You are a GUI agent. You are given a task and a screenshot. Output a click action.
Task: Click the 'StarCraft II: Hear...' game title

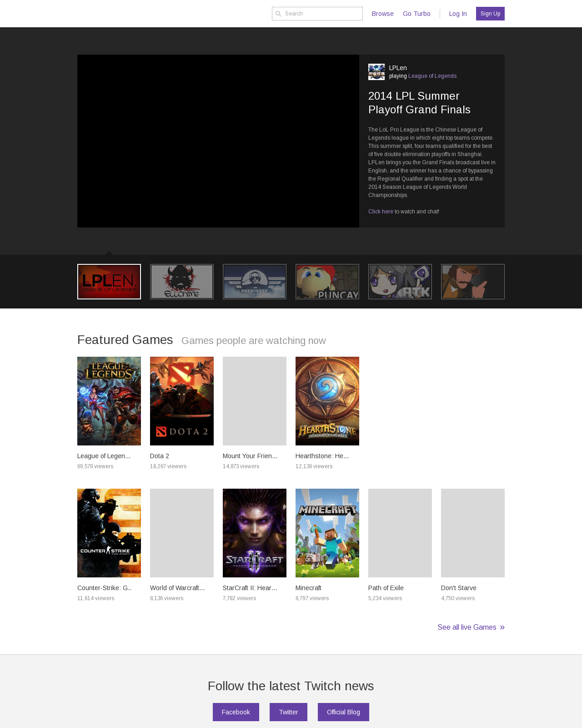click(x=250, y=588)
